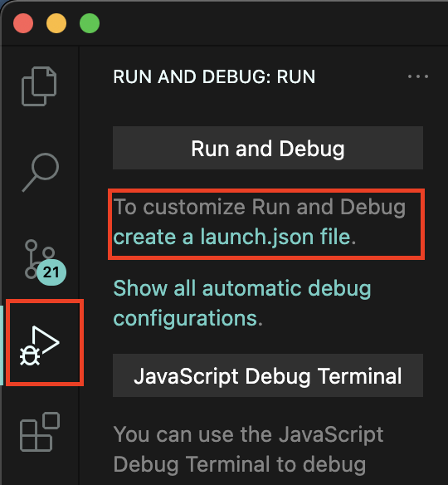This screenshot has width=448, height=485.
Task: Click the empty window title bar area
Action: point(272,23)
